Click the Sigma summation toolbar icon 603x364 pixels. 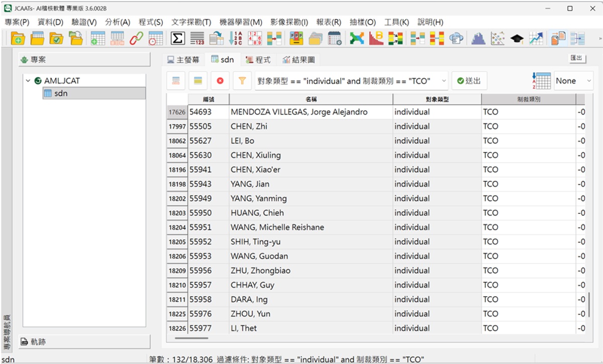tap(177, 39)
